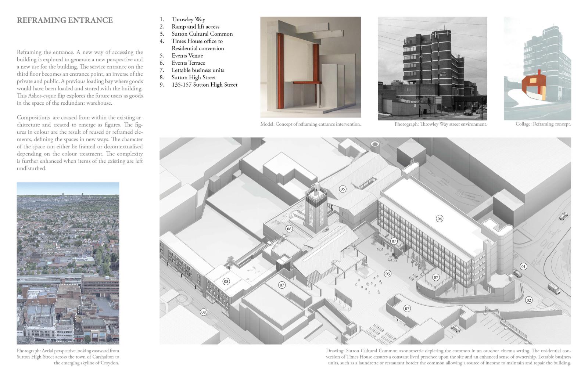
Task: Select 'Lettable business units' in the legend
Action: [198, 70]
